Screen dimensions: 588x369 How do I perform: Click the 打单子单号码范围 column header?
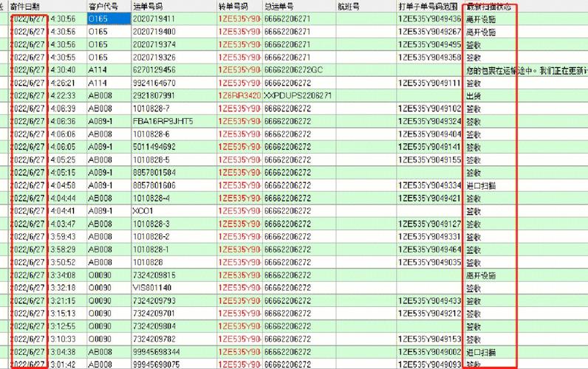tap(428, 7)
